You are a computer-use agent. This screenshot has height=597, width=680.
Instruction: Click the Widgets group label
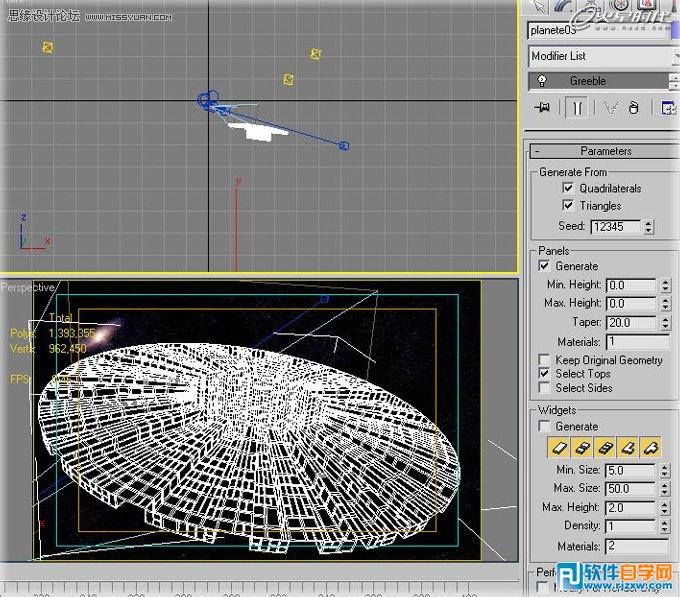(x=557, y=410)
